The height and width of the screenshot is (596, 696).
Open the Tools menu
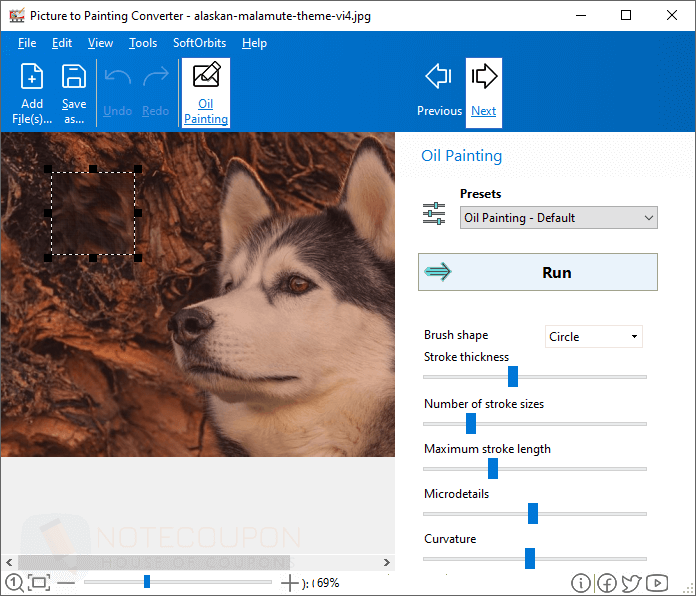coord(143,43)
